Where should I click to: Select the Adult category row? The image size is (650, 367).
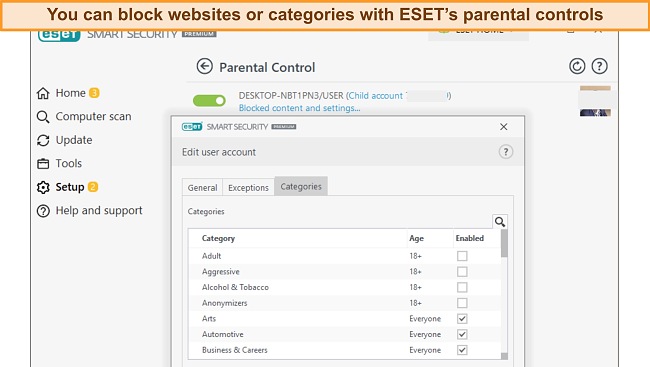pos(344,256)
